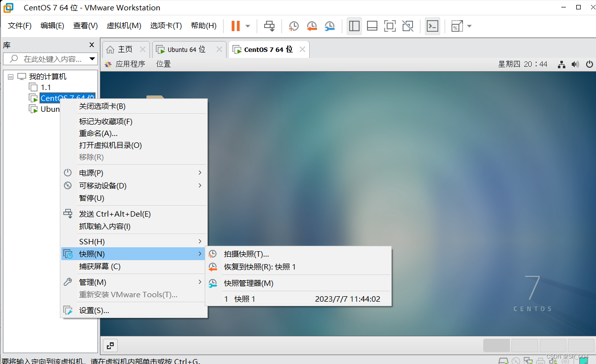This screenshot has height=364, width=596.
Task: Open the dropdown arrow beside the pause button
Action: point(248,26)
